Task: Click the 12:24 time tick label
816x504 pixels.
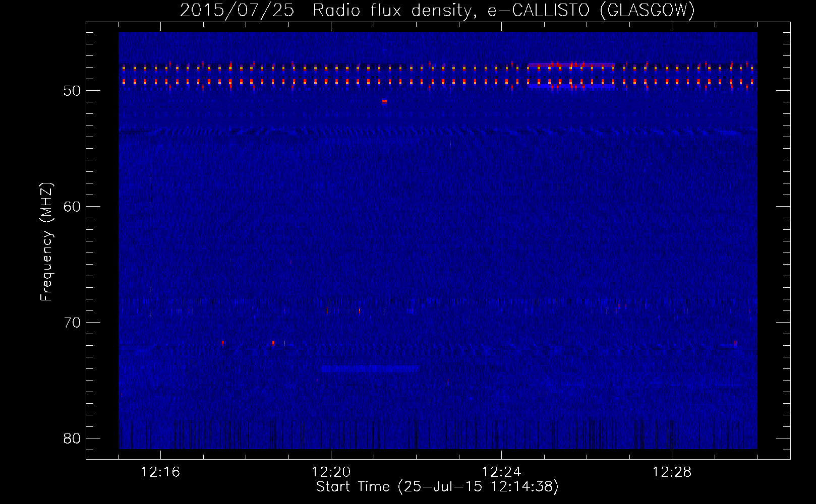Action: pos(501,472)
